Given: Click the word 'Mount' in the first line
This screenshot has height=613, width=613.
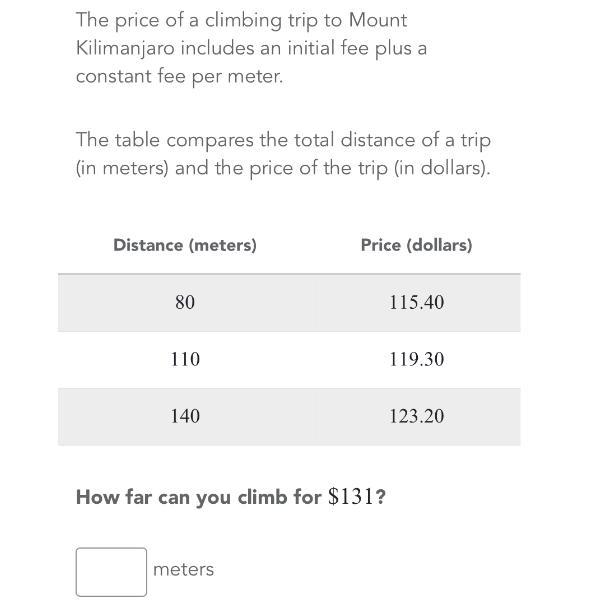Looking at the screenshot, I should tap(378, 20).
